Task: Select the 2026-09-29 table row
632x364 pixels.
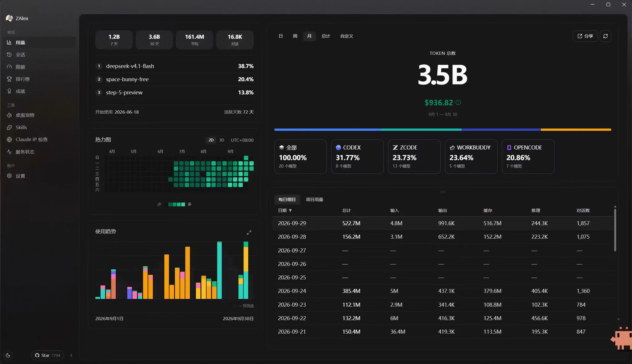Action: click(443, 223)
